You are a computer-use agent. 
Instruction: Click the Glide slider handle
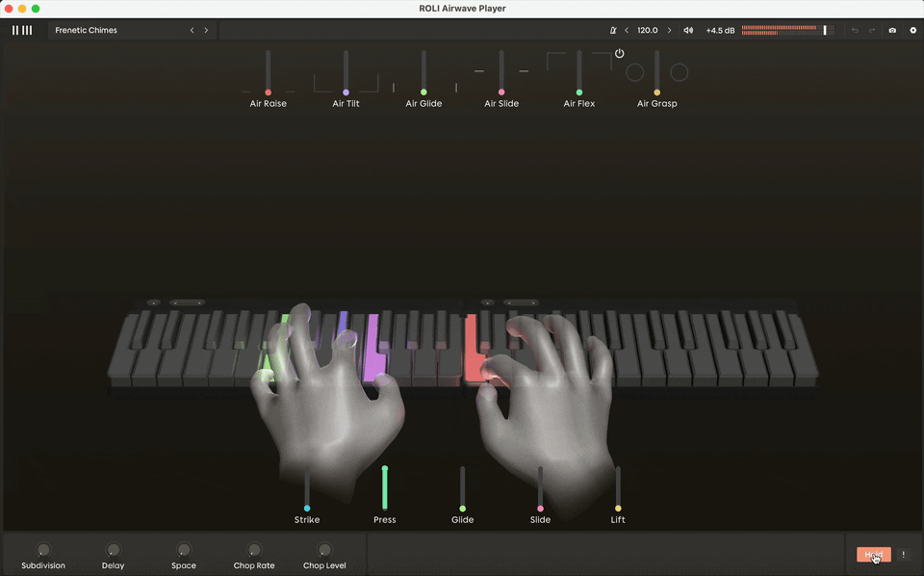point(463,509)
